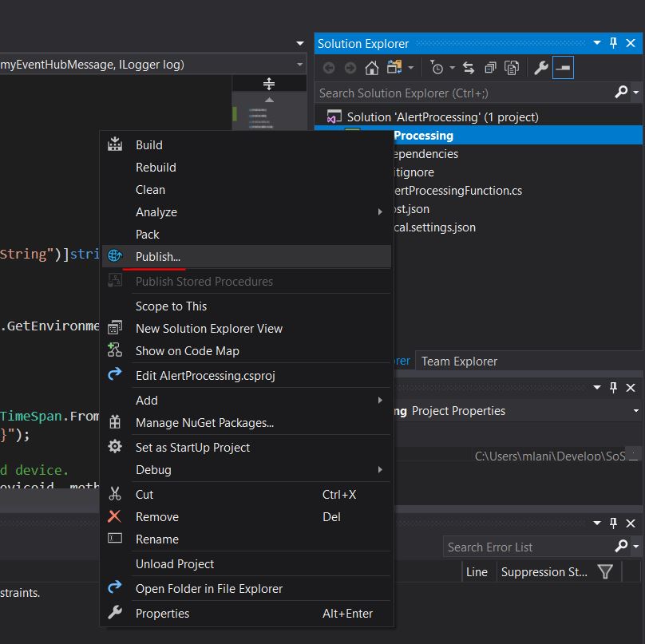Click the Search Solution Explorer input field

[x=465, y=93]
